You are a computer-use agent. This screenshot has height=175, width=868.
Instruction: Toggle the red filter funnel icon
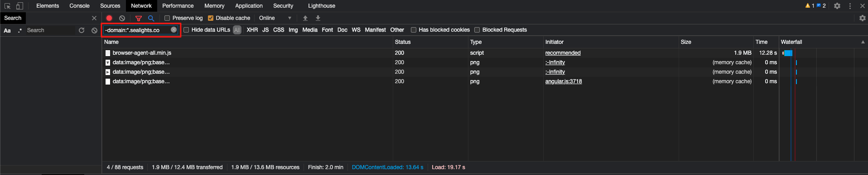pos(139,18)
